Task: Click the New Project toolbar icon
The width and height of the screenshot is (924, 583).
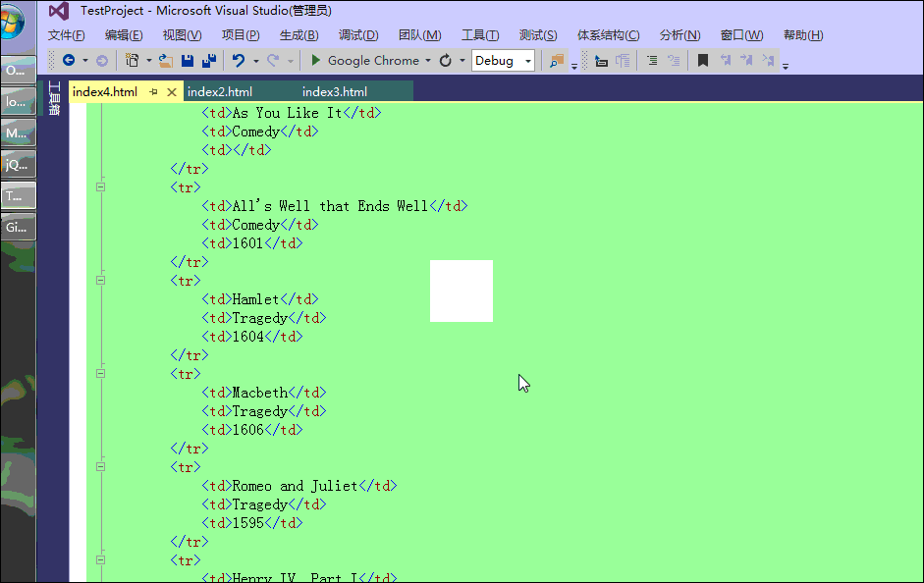Action: [132, 60]
